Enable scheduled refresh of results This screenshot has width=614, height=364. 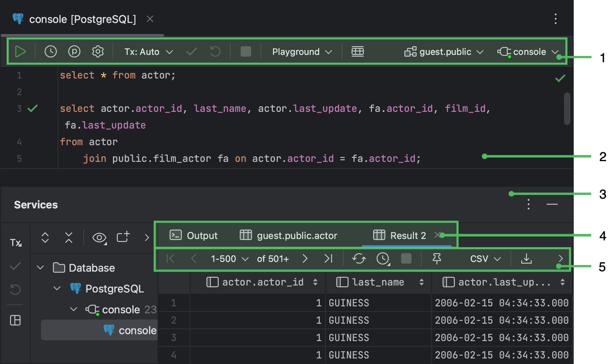pyautogui.click(x=382, y=258)
